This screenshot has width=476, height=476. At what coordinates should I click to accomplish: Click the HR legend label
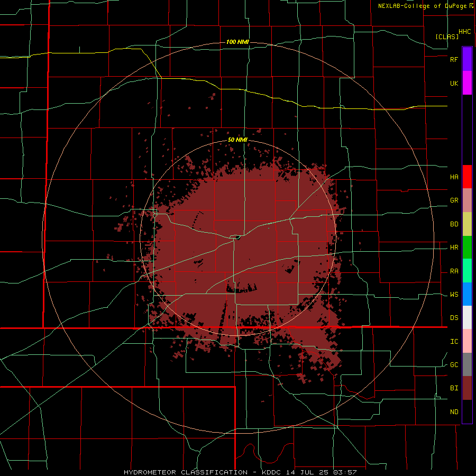[454, 248]
